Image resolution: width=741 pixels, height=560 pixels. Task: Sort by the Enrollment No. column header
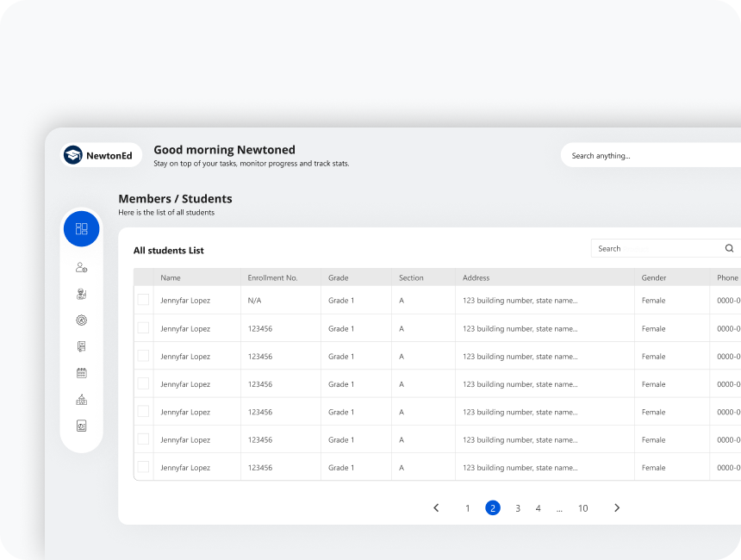tap(272, 278)
